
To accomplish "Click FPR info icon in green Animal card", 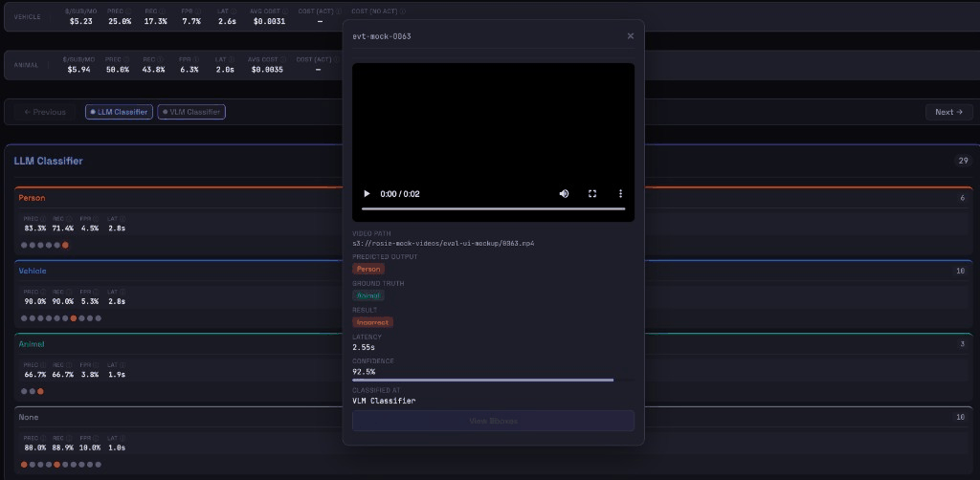I will tap(97, 365).
